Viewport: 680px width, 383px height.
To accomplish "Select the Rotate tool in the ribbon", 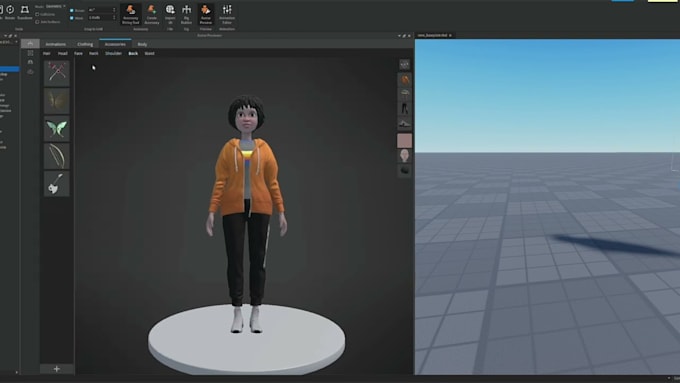I will (x=10, y=12).
